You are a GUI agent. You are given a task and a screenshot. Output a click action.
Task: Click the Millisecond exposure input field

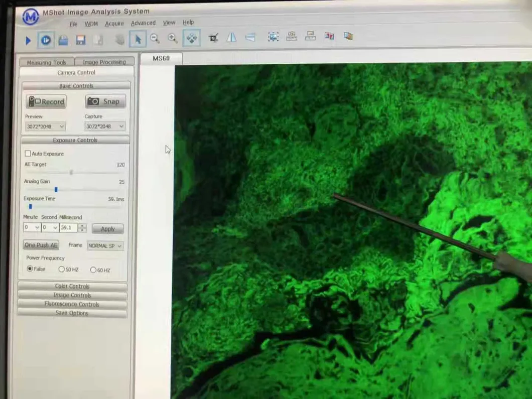68,228
